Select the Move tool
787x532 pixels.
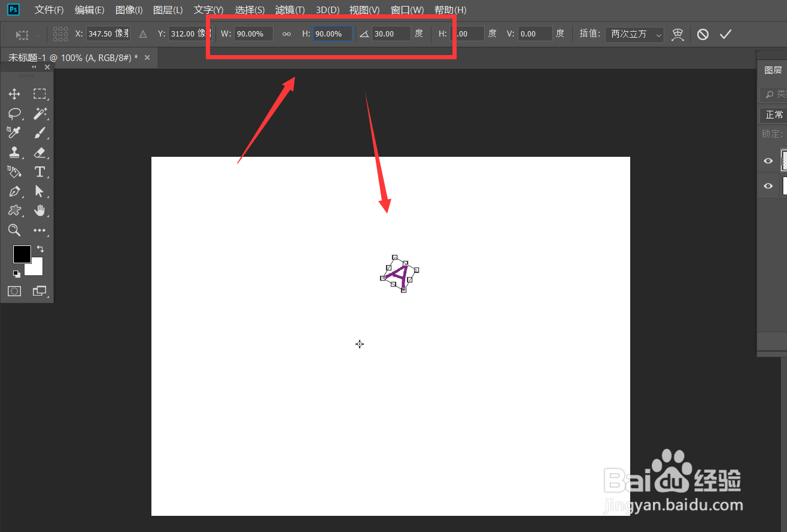14,94
